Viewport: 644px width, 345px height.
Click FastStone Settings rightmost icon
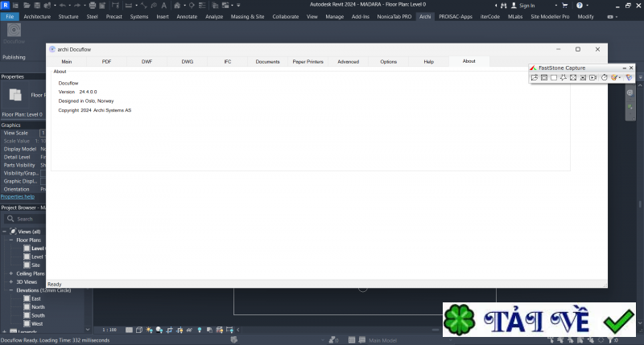pos(629,77)
